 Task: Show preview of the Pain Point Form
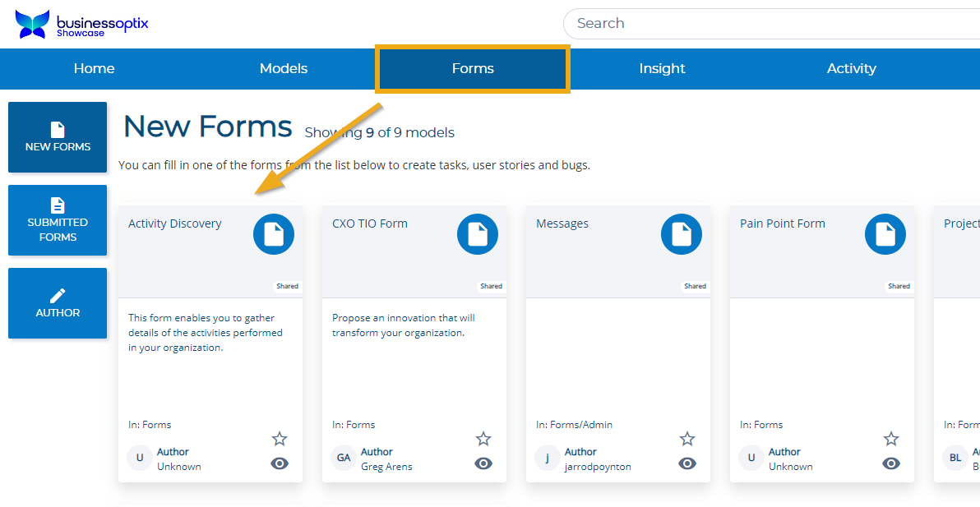coord(891,463)
